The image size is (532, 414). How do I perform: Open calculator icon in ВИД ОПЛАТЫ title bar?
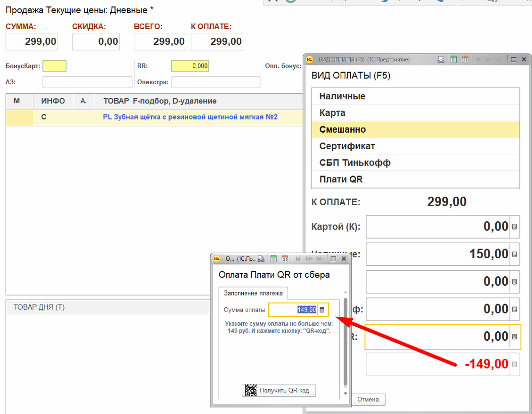point(454,60)
